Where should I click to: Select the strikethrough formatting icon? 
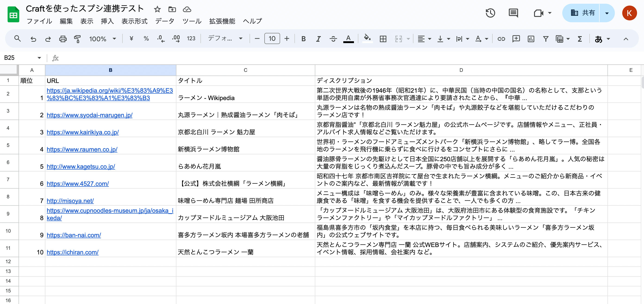(333, 38)
